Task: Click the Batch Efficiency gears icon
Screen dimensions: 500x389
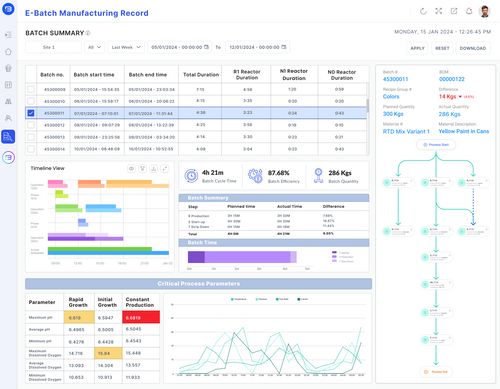Action: (255, 176)
